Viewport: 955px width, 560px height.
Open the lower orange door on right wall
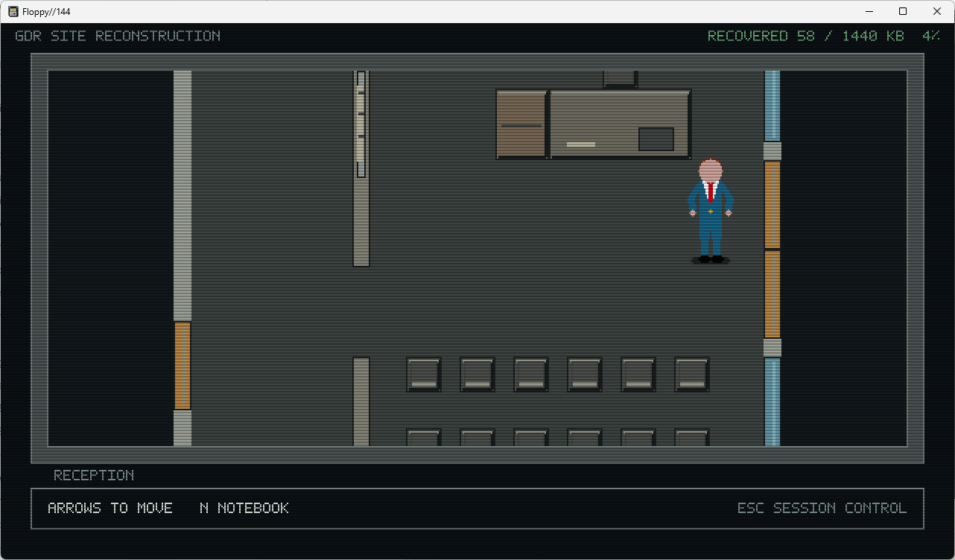tap(772, 294)
